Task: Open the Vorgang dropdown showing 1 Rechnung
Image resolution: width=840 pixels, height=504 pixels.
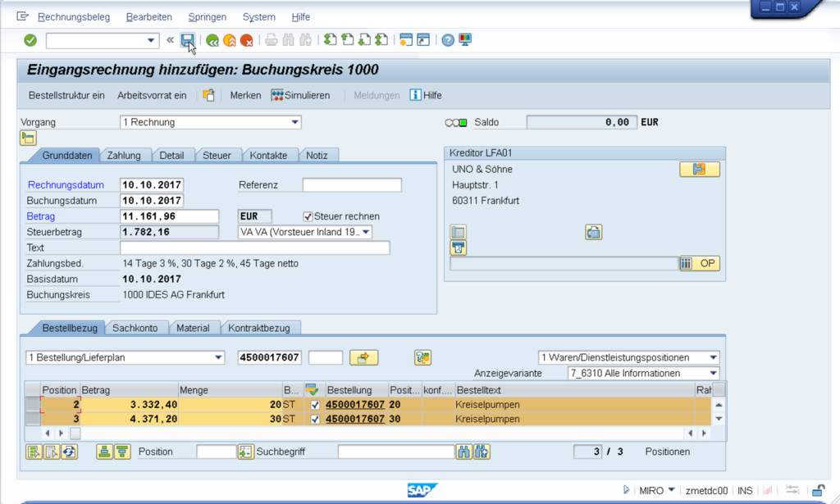Action: click(294, 123)
